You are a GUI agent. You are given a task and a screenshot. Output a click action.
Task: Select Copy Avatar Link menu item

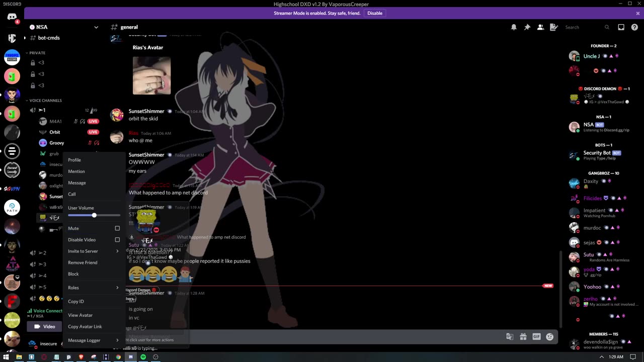coord(94,327)
